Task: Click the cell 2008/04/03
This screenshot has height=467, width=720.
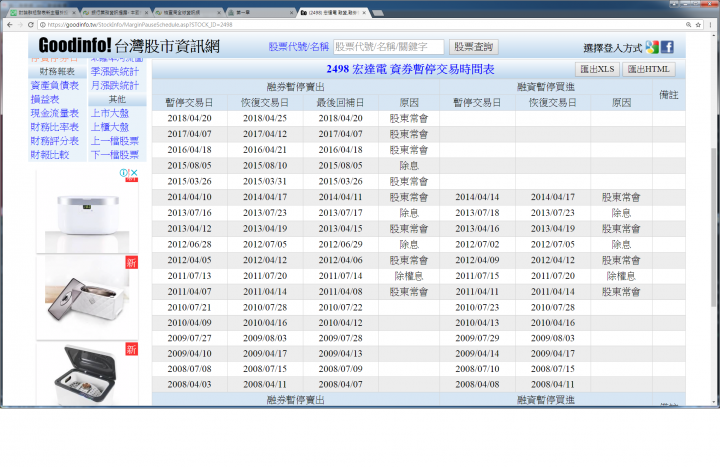Action: pyautogui.click(x=189, y=384)
